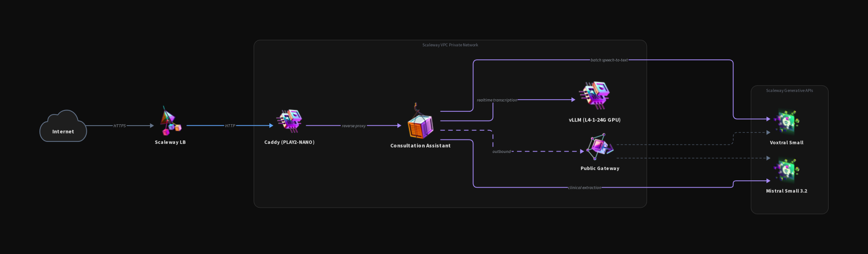Click the HTTPS edge label
The height and width of the screenshot is (254, 868).
click(120, 126)
